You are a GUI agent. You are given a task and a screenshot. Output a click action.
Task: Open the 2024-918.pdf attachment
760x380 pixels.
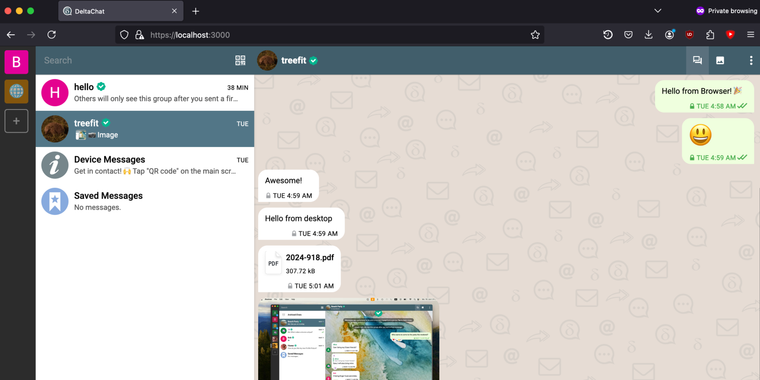click(300, 269)
